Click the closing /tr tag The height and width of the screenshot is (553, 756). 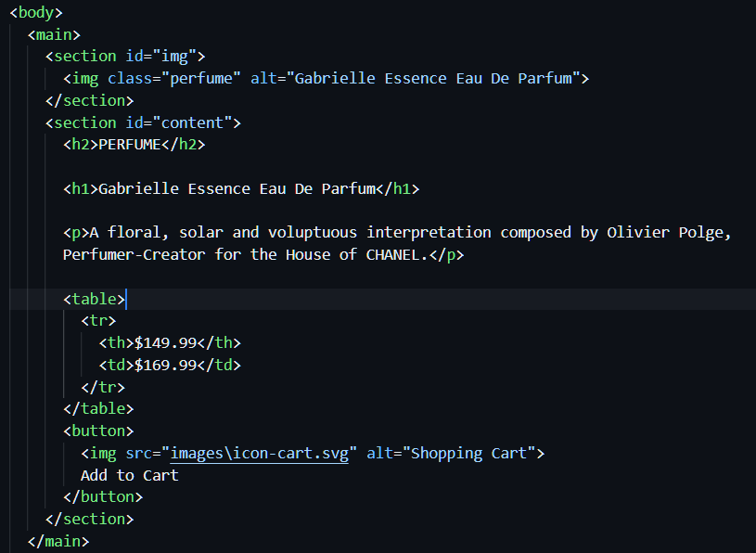(103, 387)
